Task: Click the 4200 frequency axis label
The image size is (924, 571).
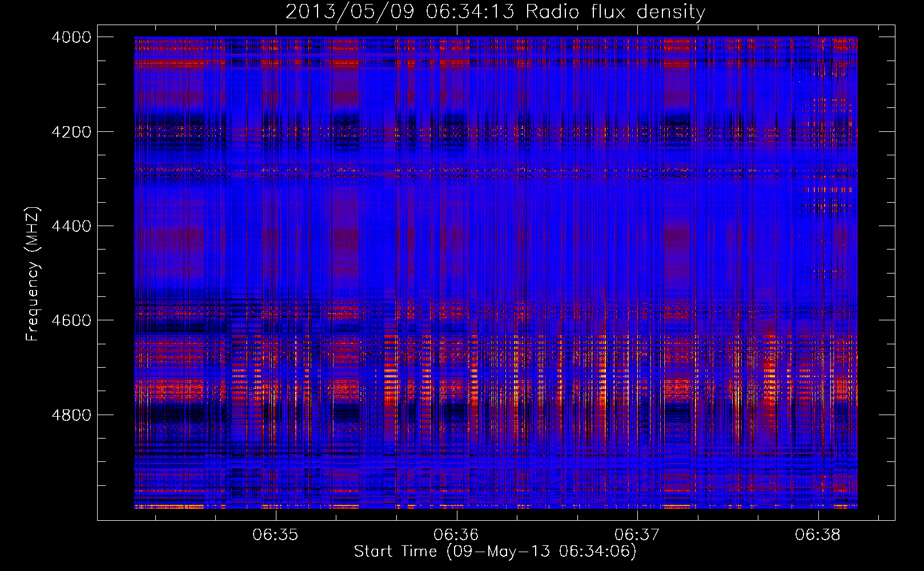Action: tap(71, 132)
